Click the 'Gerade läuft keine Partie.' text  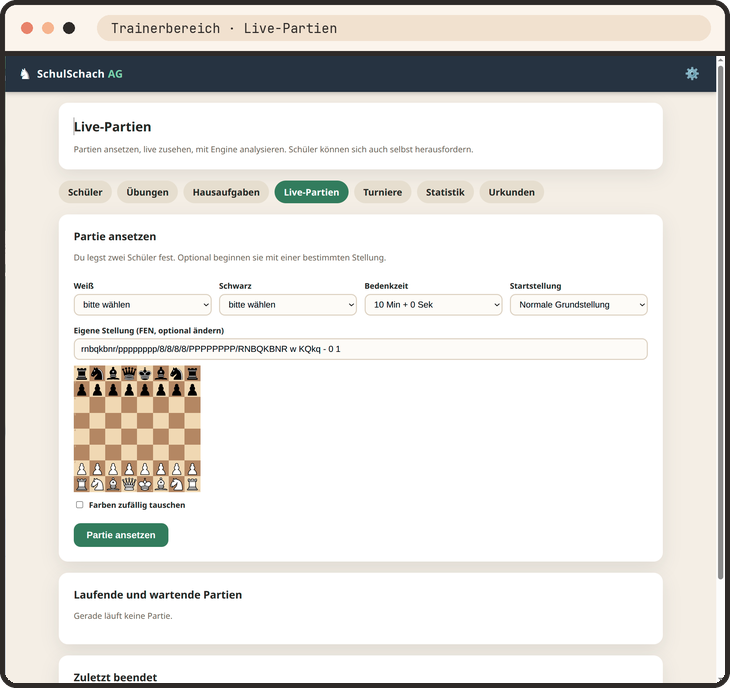click(x=123, y=615)
